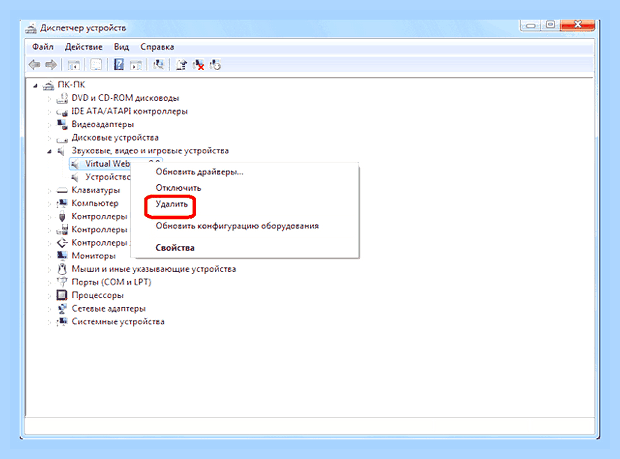Click the scan for hardware changes toolbar icon
The height and width of the screenshot is (459, 620).
(x=159, y=64)
